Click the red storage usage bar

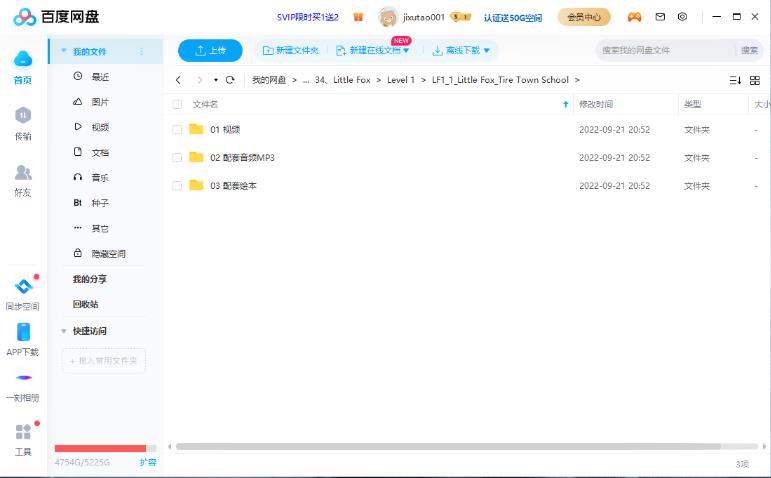[100, 448]
